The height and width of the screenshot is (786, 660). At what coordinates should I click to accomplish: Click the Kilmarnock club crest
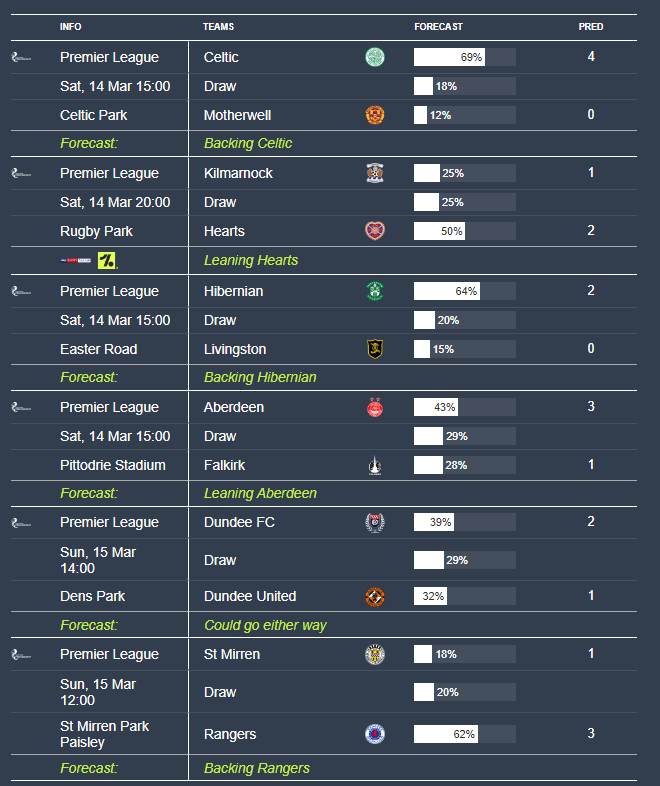coord(375,173)
